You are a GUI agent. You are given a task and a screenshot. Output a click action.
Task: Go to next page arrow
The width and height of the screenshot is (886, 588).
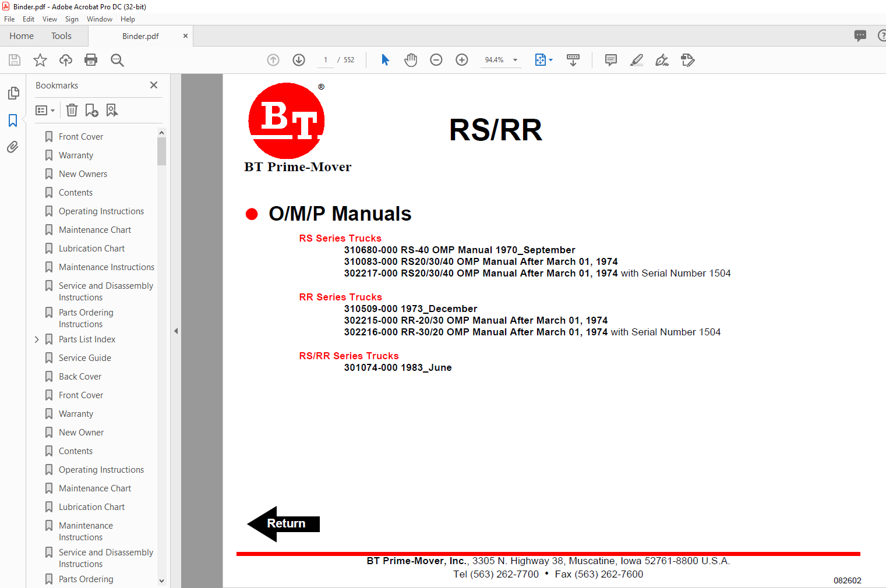point(299,60)
